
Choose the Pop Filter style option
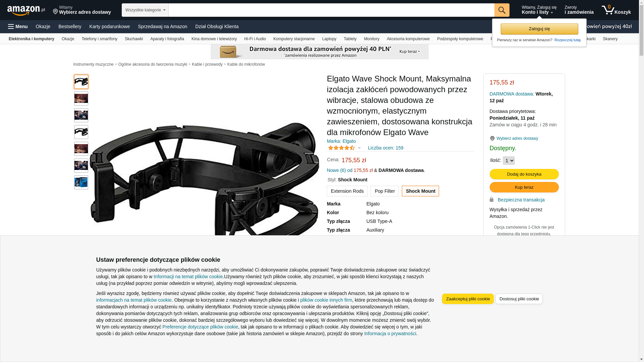(x=384, y=191)
